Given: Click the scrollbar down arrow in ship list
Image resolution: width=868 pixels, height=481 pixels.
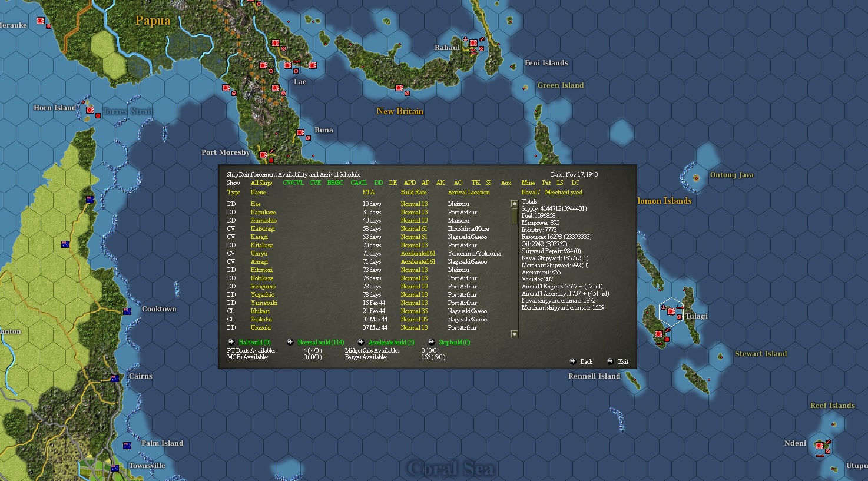Looking at the screenshot, I should [x=514, y=334].
